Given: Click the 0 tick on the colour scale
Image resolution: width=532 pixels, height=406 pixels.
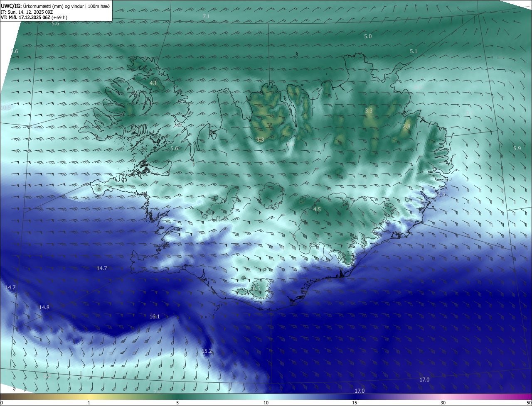Looking at the screenshot, I should tap(2, 403).
